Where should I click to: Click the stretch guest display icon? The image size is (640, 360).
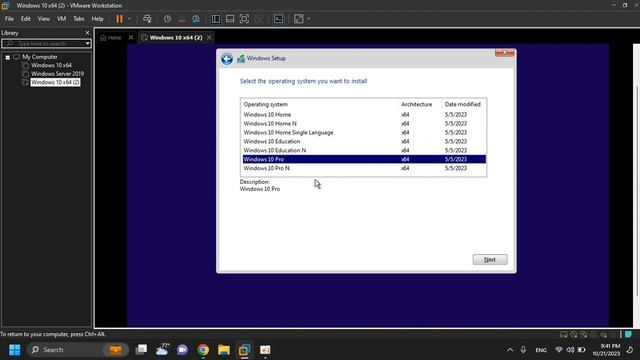299,19
